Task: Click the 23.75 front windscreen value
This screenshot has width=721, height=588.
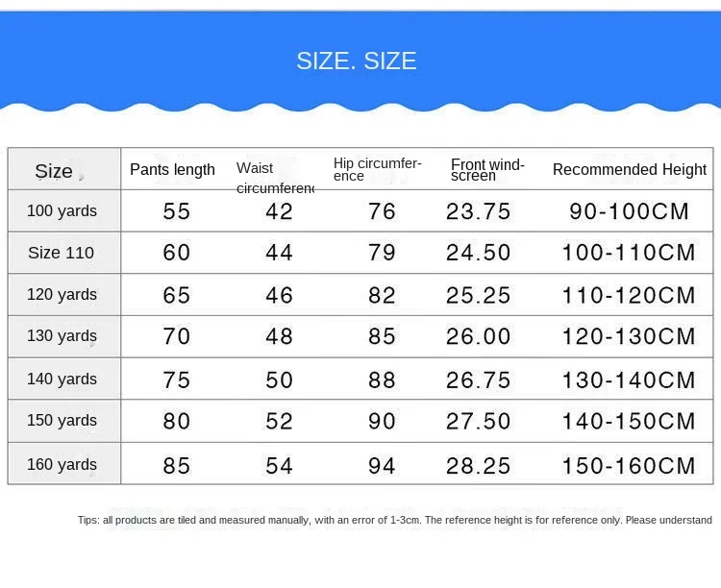Action: (478, 211)
